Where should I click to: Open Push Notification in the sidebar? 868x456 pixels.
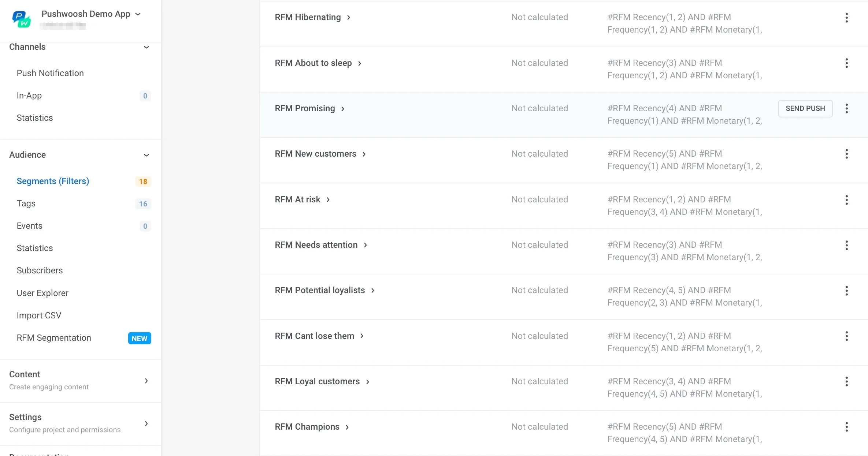(x=50, y=73)
